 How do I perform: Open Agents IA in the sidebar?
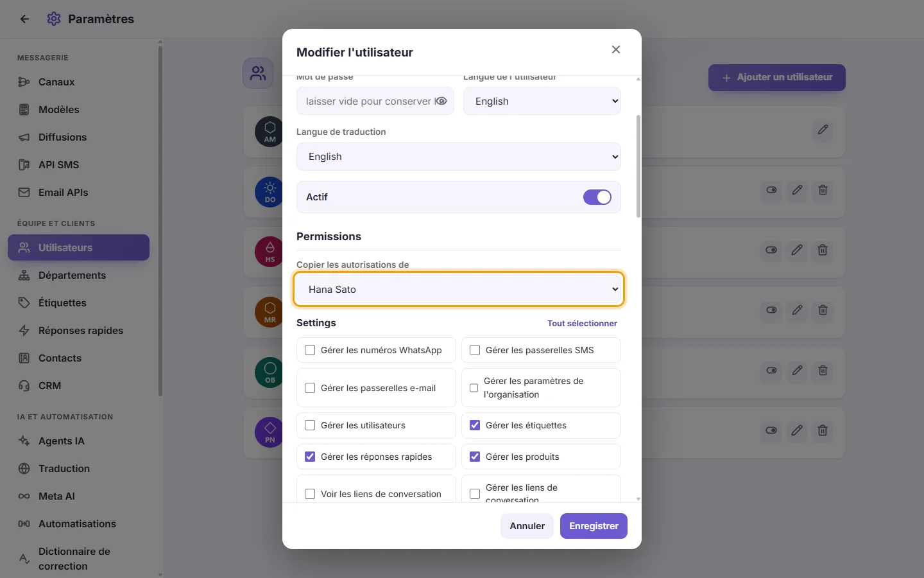pos(78,441)
